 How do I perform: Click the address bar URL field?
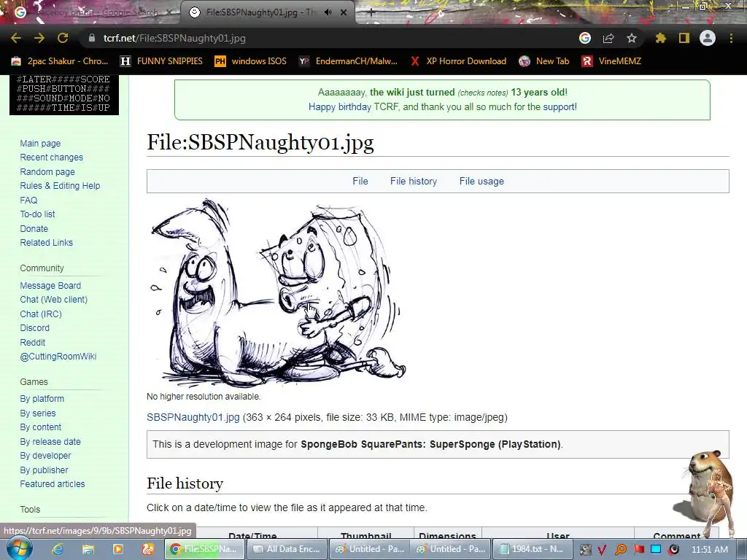(x=329, y=38)
